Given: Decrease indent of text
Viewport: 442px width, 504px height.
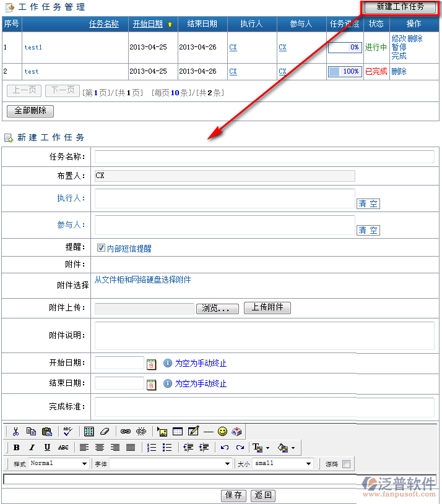Looking at the screenshot, I should (188, 448).
